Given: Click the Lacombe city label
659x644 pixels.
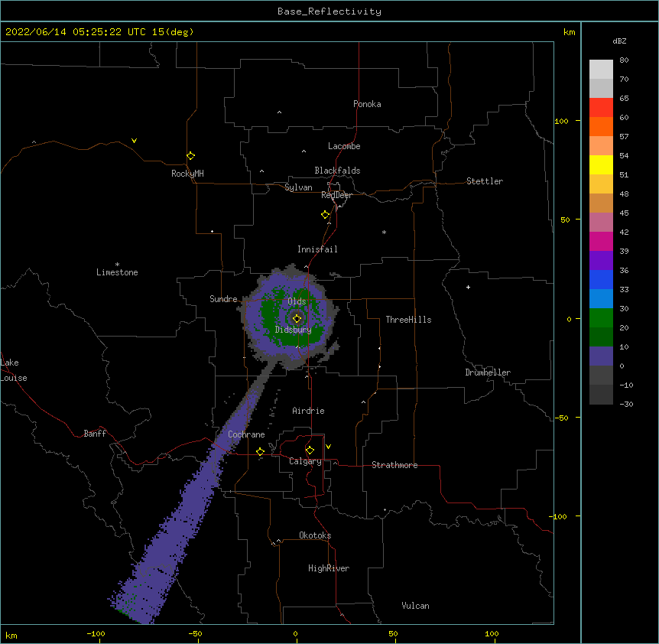Looking at the screenshot, I should tap(344, 146).
